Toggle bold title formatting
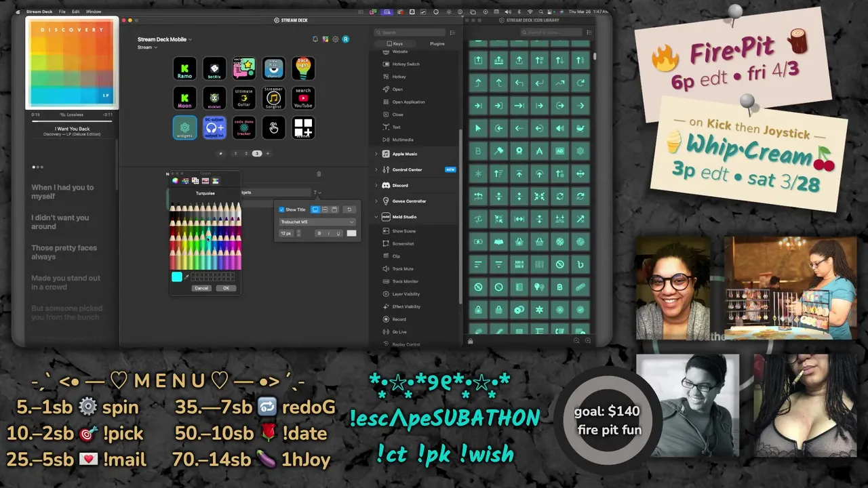The image size is (868, 488). click(x=319, y=233)
